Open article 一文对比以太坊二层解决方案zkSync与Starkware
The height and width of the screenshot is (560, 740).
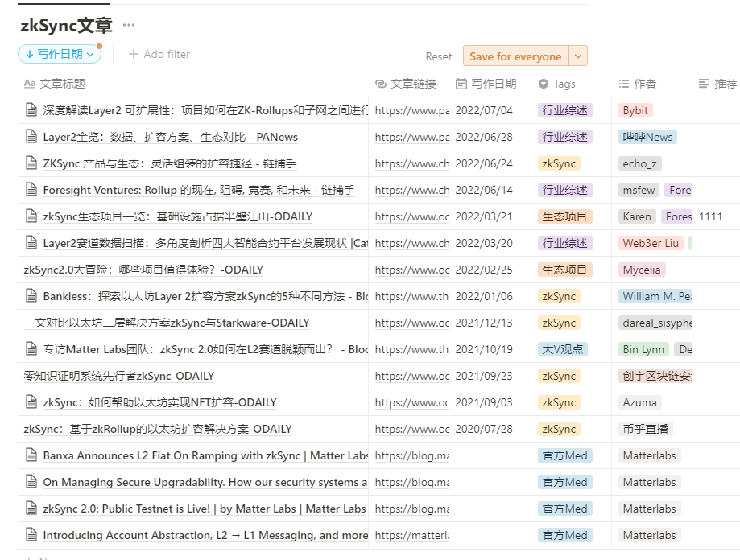(x=167, y=323)
